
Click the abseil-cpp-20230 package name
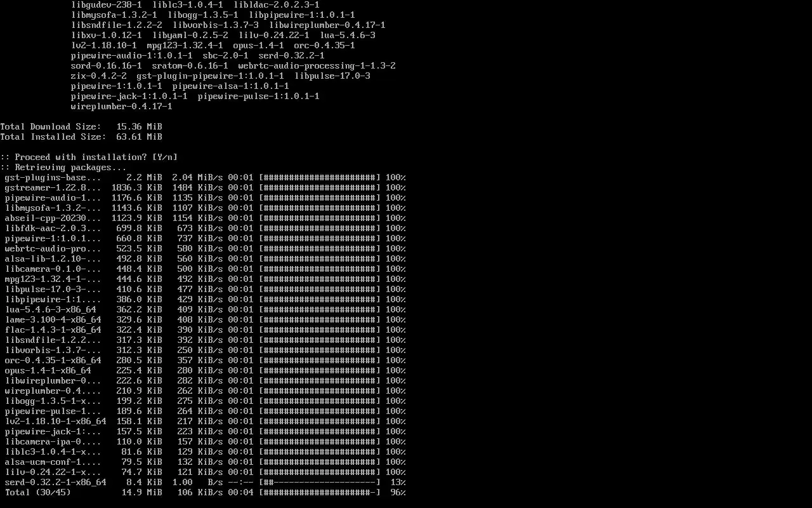tap(53, 218)
